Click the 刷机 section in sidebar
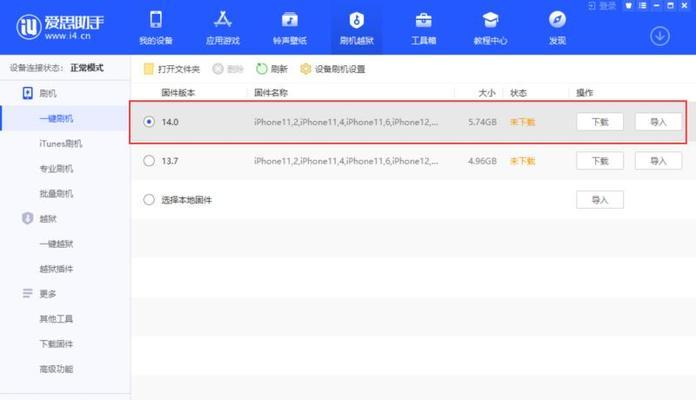The image size is (696, 400). pyautogui.click(x=39, y=93)
